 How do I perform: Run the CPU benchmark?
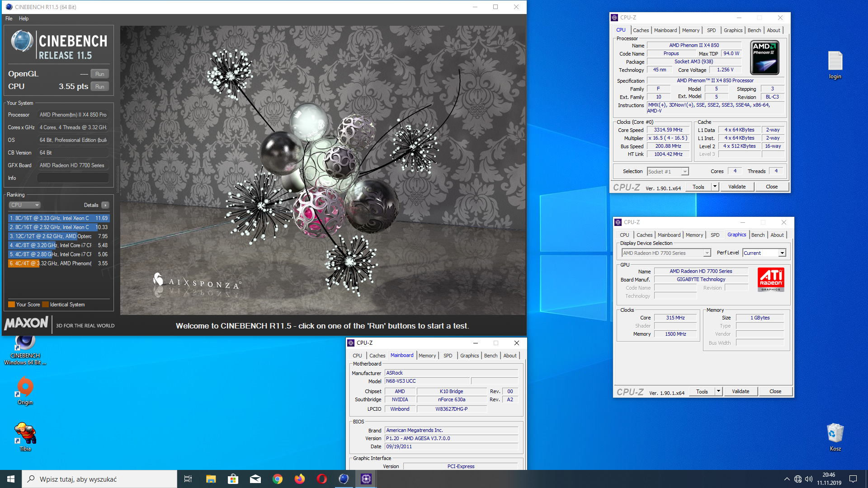[100, 87]
